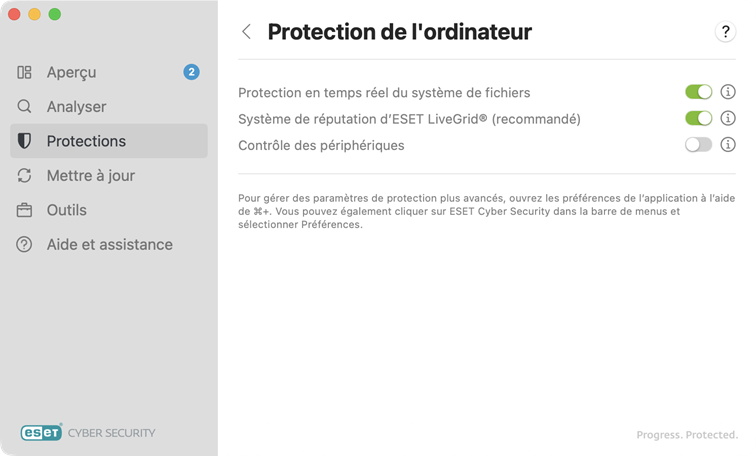
Task: Click the Outils briefcase icon
Action: click(25, 210)
